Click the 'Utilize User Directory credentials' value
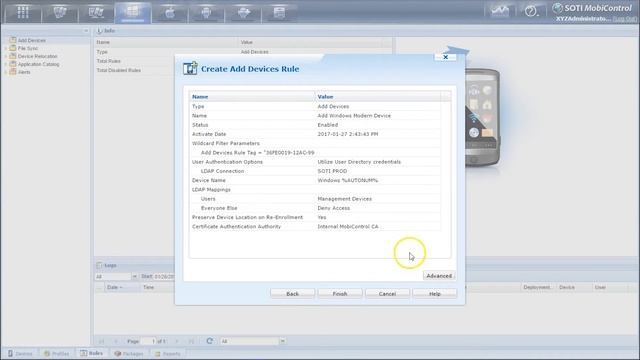Screen dimensions: 640x360 click(359, 162)
